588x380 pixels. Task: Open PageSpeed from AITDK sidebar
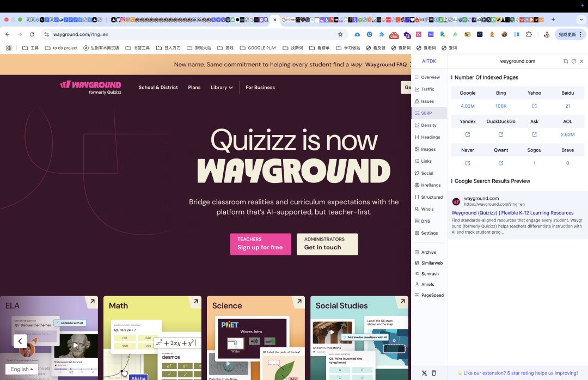[x=429, y=295]
